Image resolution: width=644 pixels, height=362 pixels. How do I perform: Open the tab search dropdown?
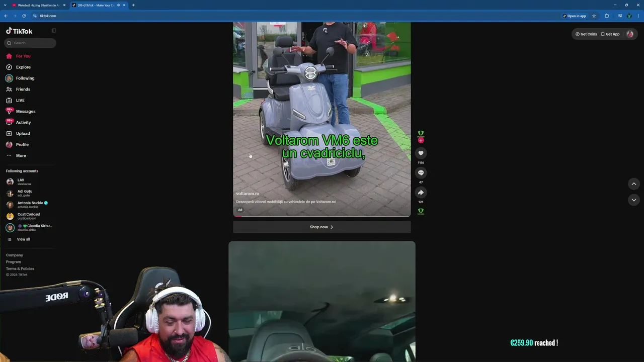[x=5, y=5]
